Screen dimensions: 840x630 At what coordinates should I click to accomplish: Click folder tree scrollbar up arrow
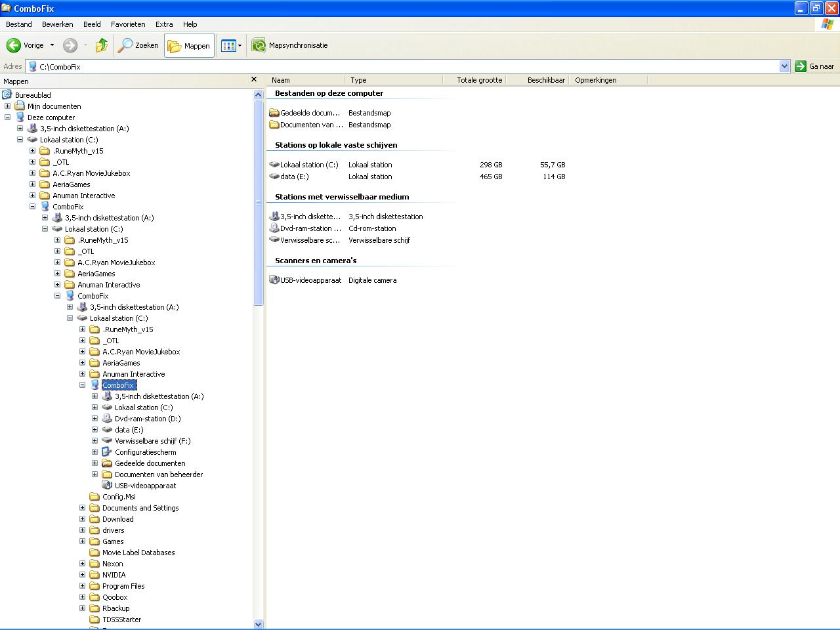point(258,94)
